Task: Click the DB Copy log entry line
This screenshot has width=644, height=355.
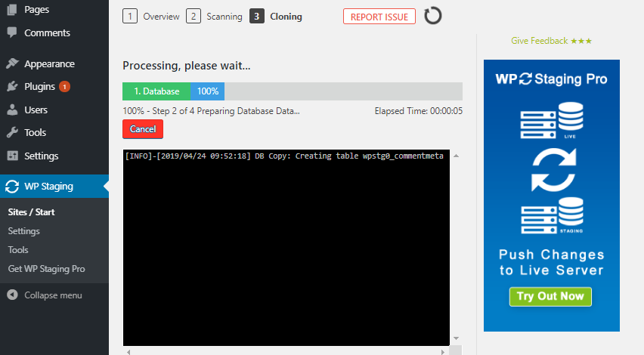Action: [284, 156]
